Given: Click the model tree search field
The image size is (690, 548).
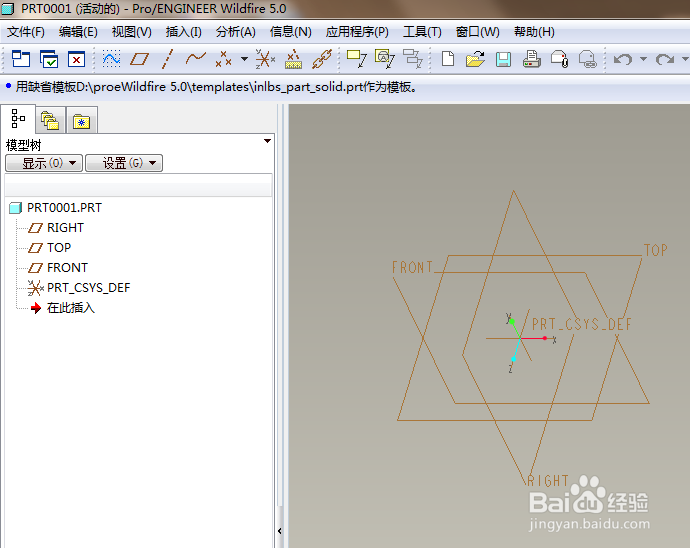Looking at the screenshot, I should click(x=139, y=185).
